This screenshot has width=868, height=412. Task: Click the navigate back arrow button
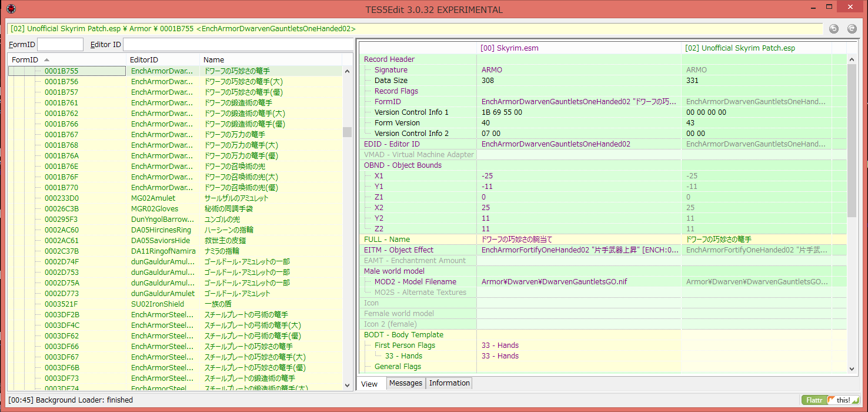834,29
